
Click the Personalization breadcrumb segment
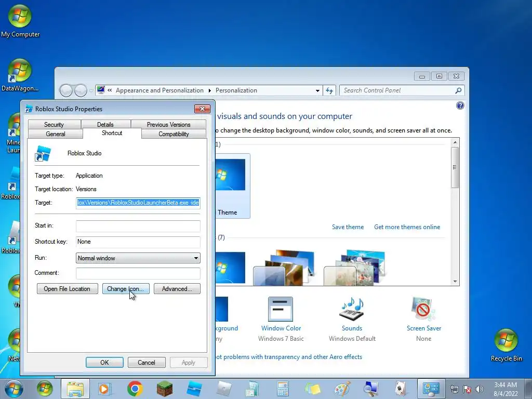coord(236,90)
